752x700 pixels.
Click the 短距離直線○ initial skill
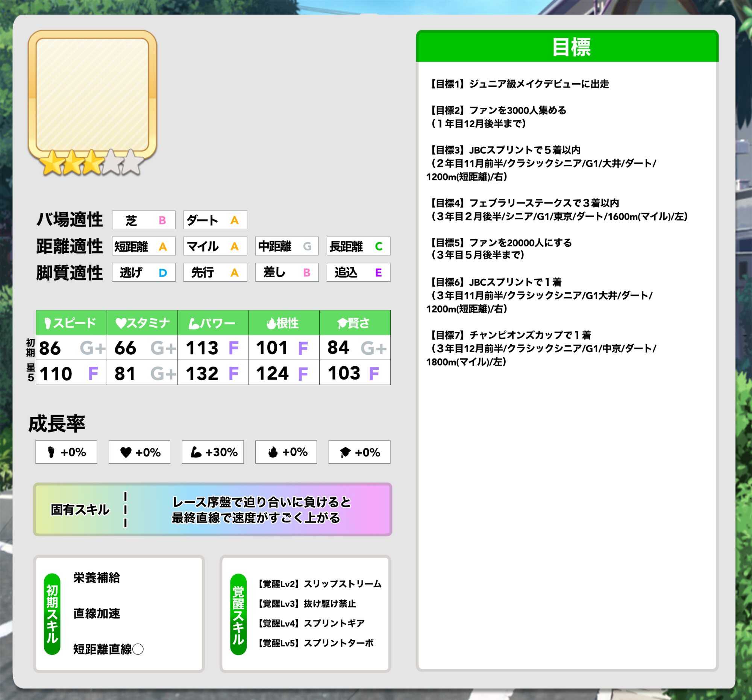tap(109, 649)
